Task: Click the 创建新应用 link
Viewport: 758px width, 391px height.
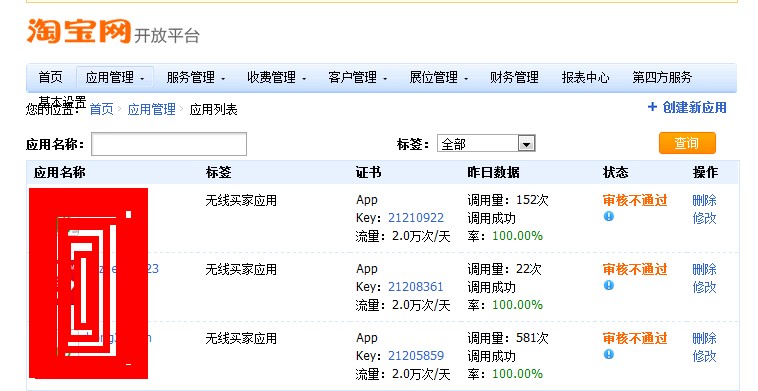Action: pyautogui.click(x=687, y=107)
